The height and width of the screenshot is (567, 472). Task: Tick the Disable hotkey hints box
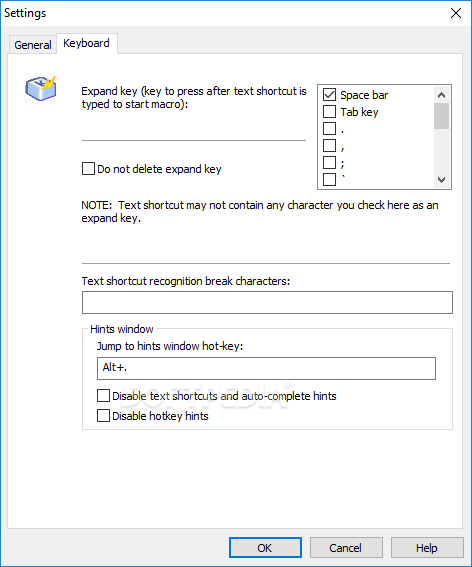point(103,416)
